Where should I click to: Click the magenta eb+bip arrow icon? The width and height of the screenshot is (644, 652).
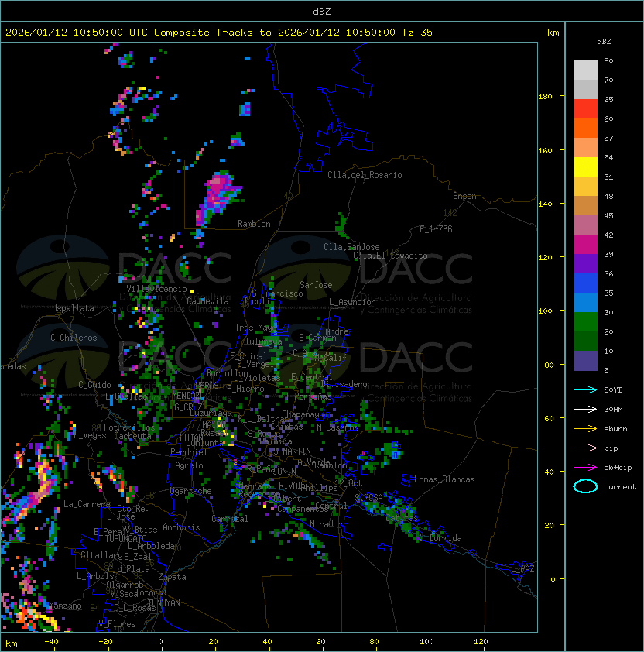click(585, 468)
